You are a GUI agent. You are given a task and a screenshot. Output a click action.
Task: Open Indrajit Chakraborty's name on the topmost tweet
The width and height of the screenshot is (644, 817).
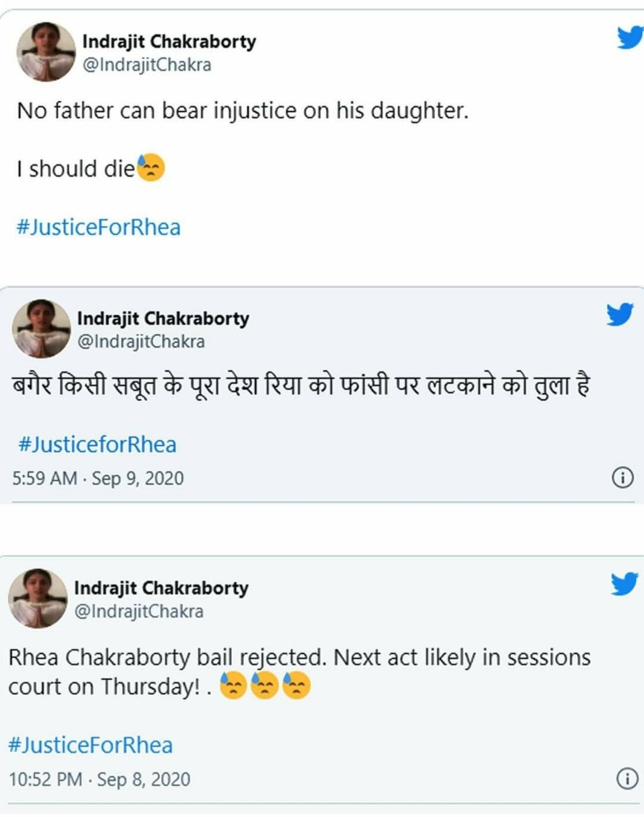coord(169,41)
